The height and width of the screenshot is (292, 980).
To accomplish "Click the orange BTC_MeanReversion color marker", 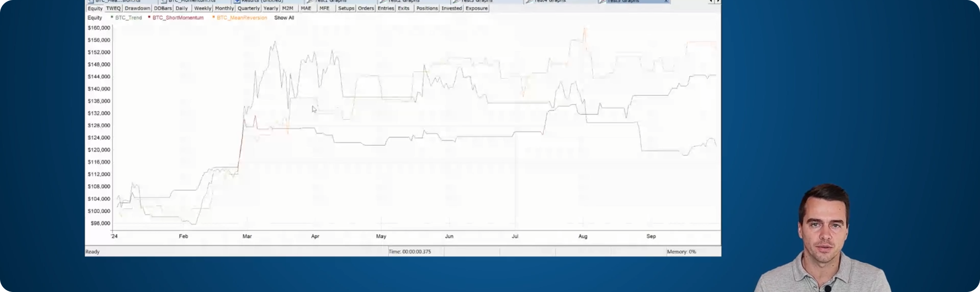I will point(213,17).
